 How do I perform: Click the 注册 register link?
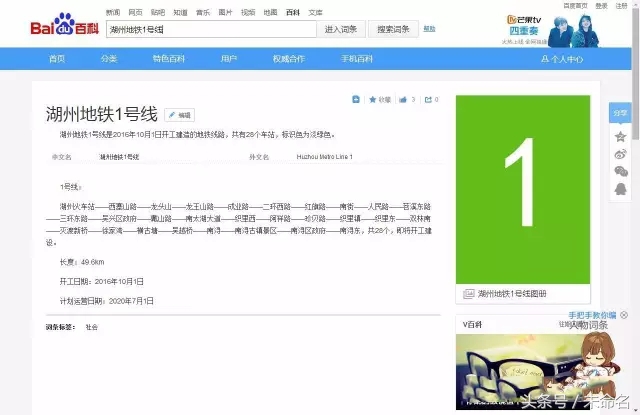(x=622, y=6)
